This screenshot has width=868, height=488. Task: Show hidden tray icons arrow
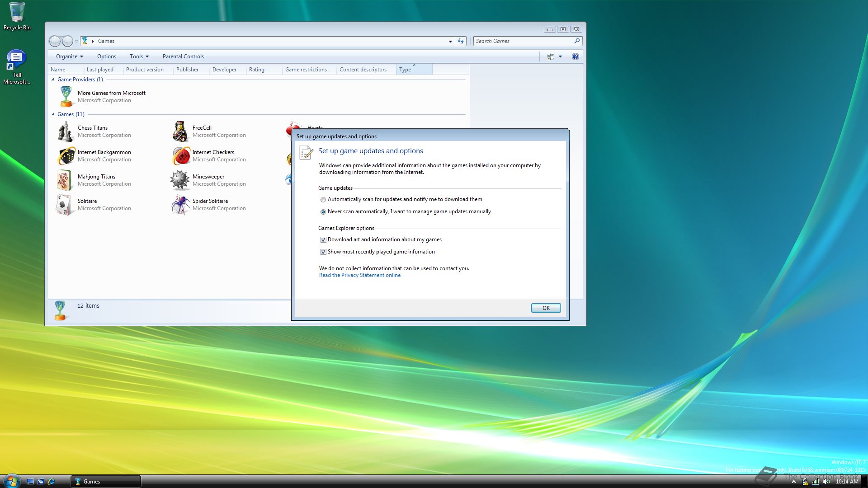click(793, 482)
